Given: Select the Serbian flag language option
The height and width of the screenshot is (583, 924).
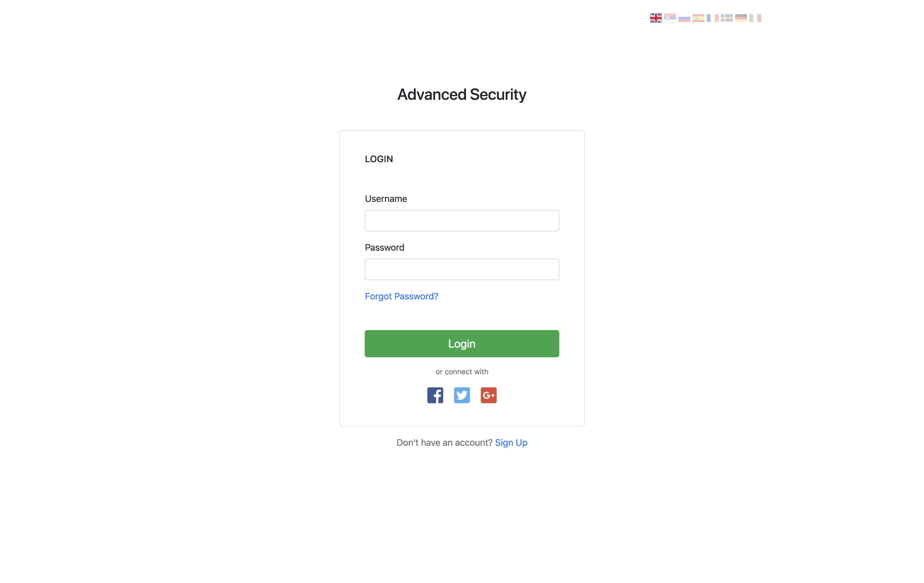Looking at the screenshot, I should (670, 18).
